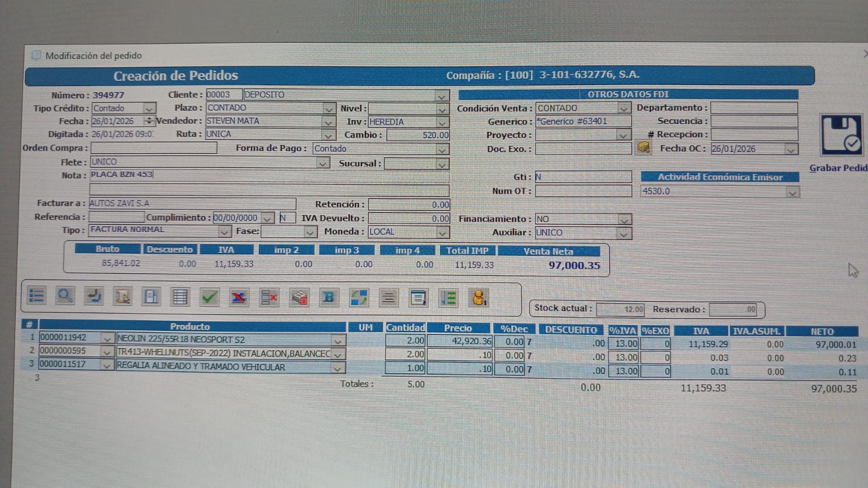
Task: Click the table grid toolbar icon
Action: [x=180, y=297]
